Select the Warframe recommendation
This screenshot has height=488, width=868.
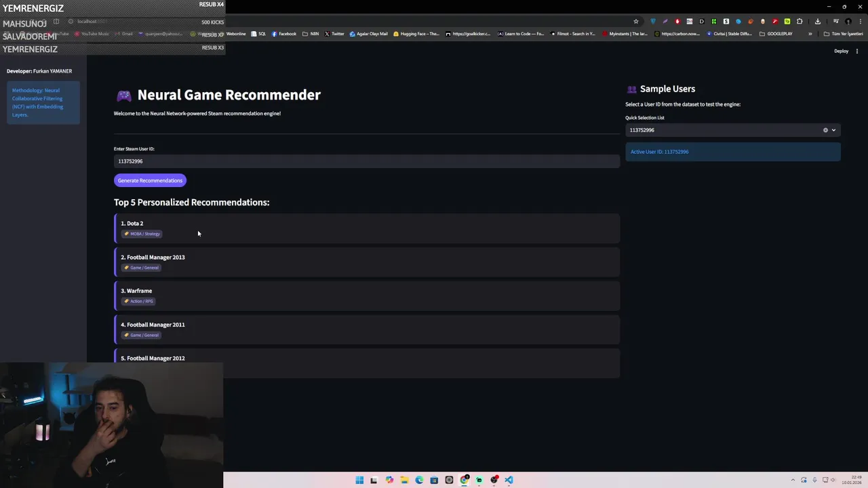coord(367,296)
